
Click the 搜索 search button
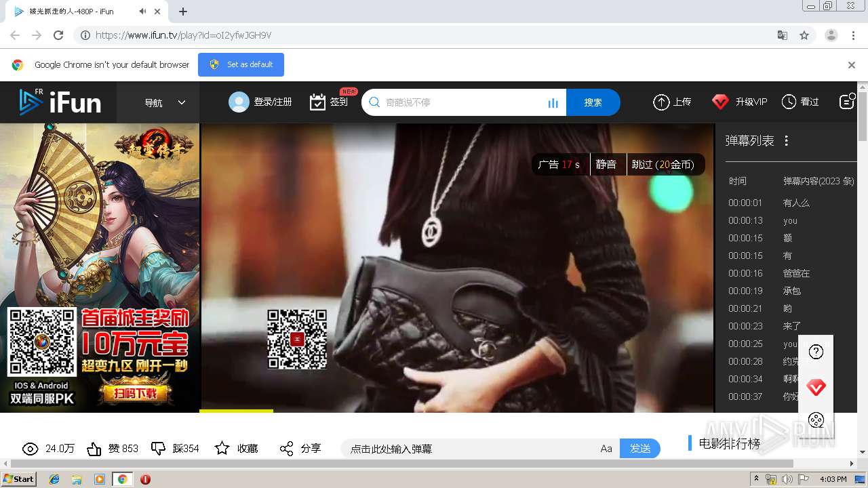[593, 102]
